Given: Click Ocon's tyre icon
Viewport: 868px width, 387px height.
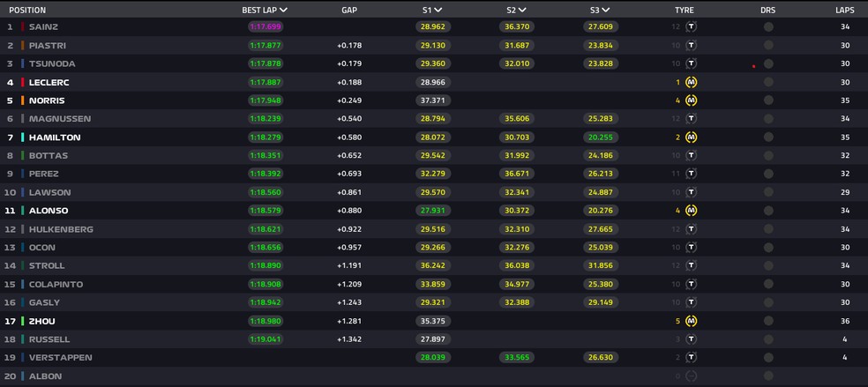Looking at the screenshot, I should tap(691, 247).
